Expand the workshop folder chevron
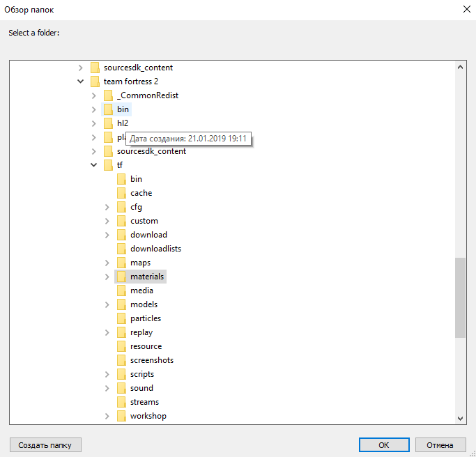 (107, 416)
